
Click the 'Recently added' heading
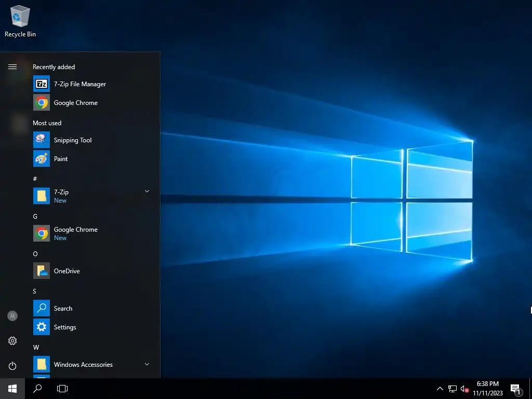[x=54, y=67]
